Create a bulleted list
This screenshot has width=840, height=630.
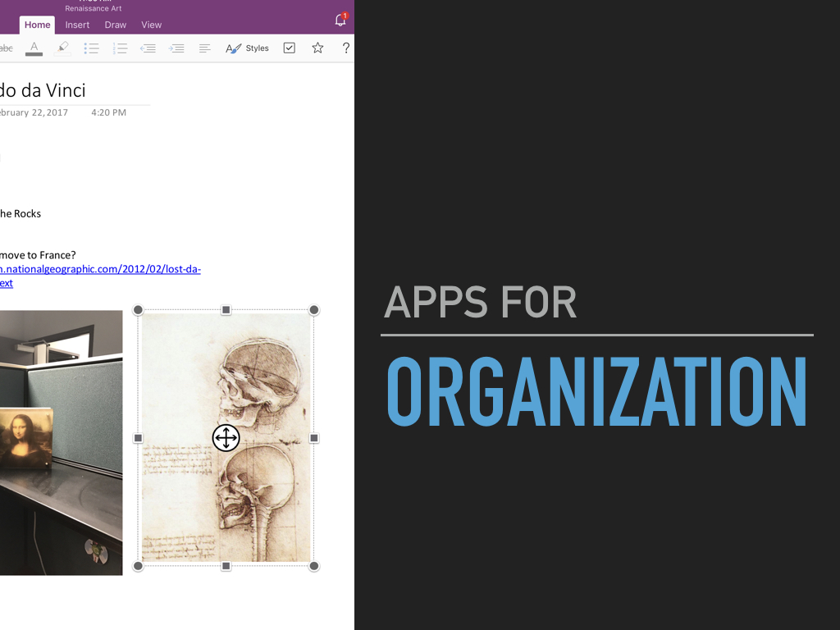(x=91, y=48)
